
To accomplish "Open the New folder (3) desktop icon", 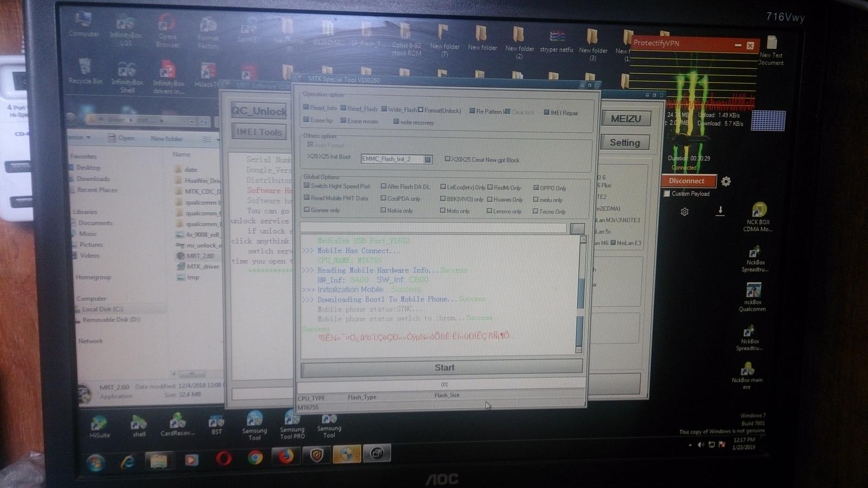I will pyautogui.click(x=592, y=45).
